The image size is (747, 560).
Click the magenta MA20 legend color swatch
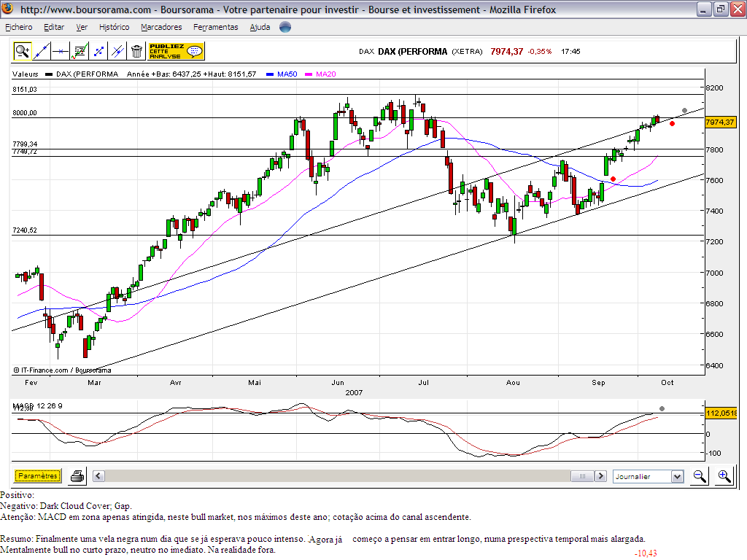[x=309, y=74]
